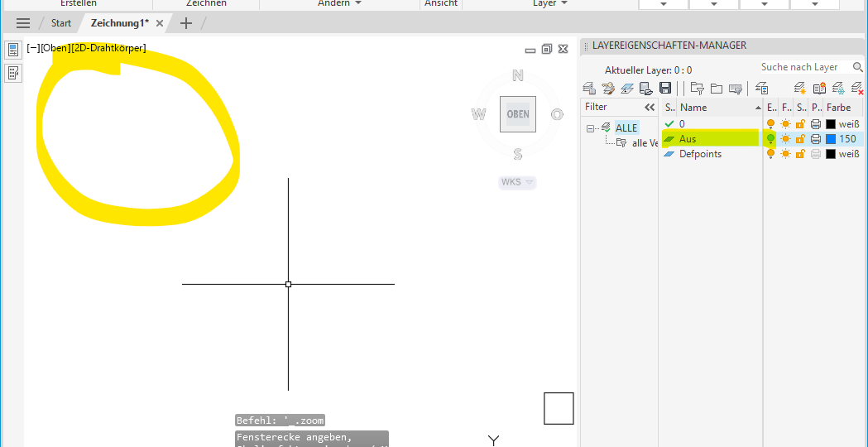868x447 pixels.
Task: Select the 'alle Ve' filter tree item
Action: click(645, 143)
